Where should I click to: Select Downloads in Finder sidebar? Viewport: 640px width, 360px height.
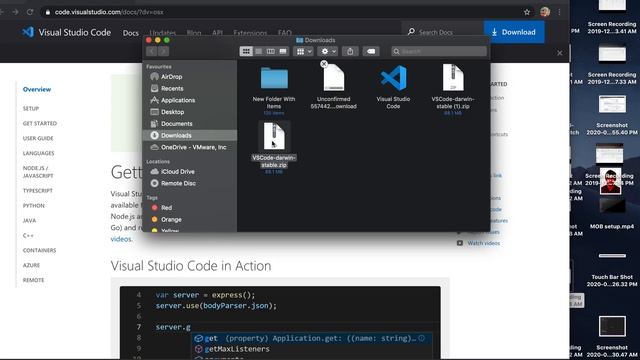189,136
